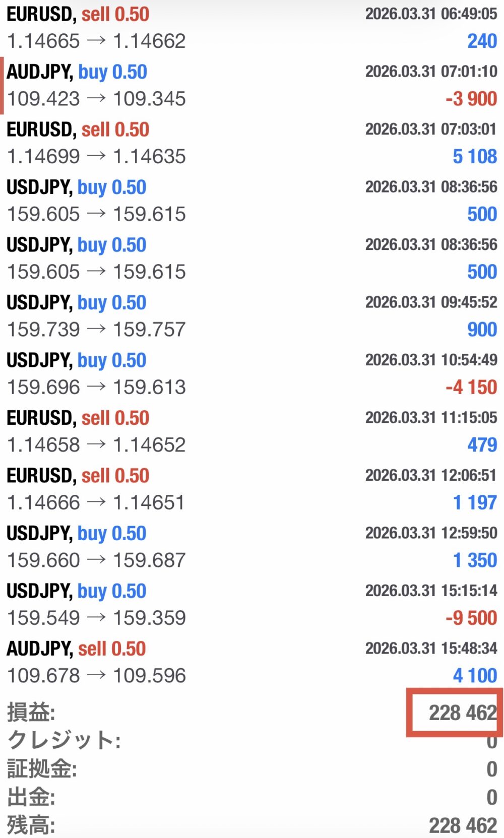Viewport: 504px width, 838px height.
Task: Select the -9 500 loss value
Action: tap(471, 618)
